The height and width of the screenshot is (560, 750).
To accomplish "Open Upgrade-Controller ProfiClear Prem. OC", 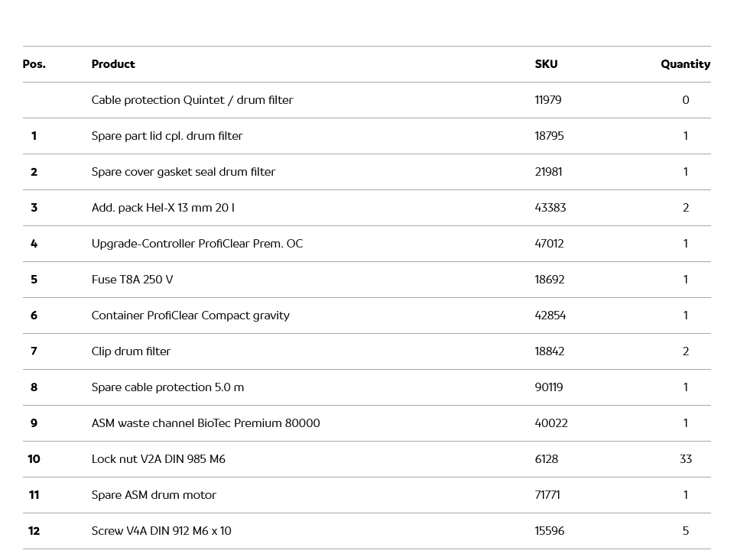I will pyautogui.click(x=196, y=244).
